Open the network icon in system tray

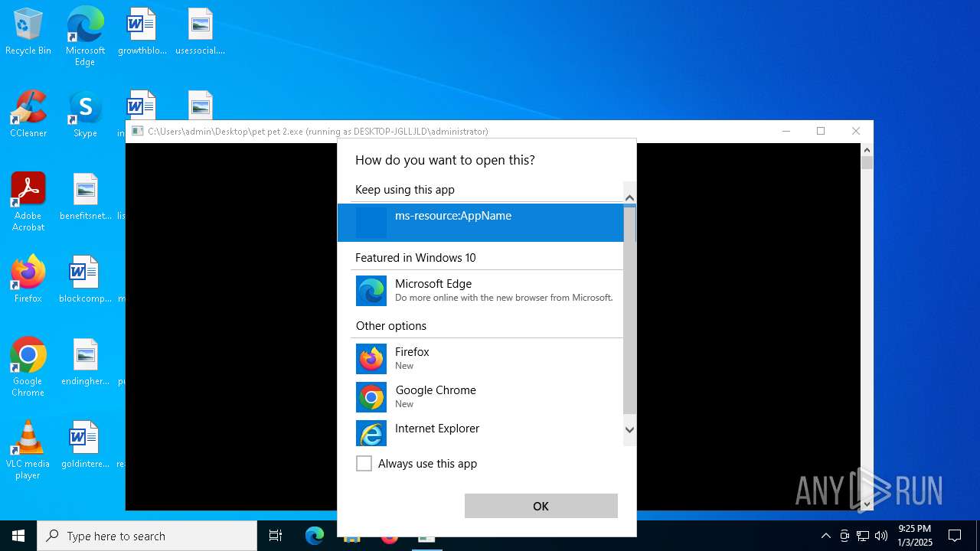pyautogui.click(x=863, y=536)
